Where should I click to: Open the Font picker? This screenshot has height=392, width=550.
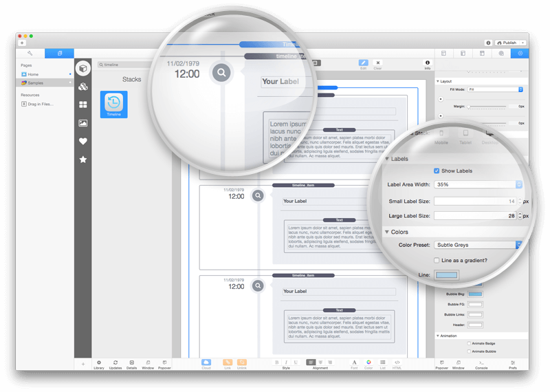354,362
